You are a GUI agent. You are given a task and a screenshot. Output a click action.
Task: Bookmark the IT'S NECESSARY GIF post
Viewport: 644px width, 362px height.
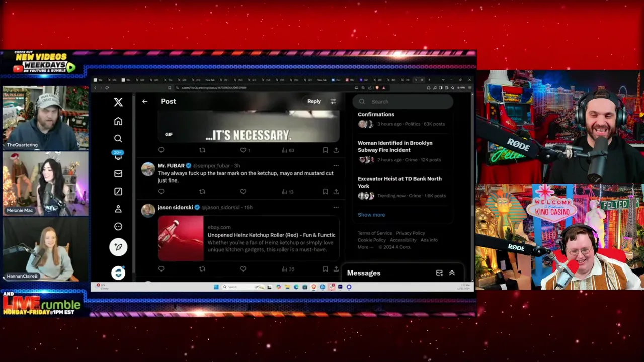click(325, 150)
